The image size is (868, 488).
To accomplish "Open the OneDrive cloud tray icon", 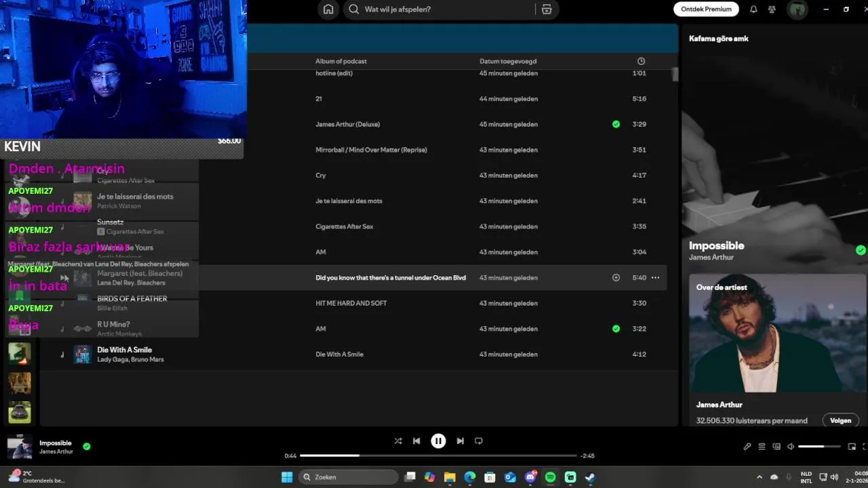I will pyautogui.click(x=774, y=477).
